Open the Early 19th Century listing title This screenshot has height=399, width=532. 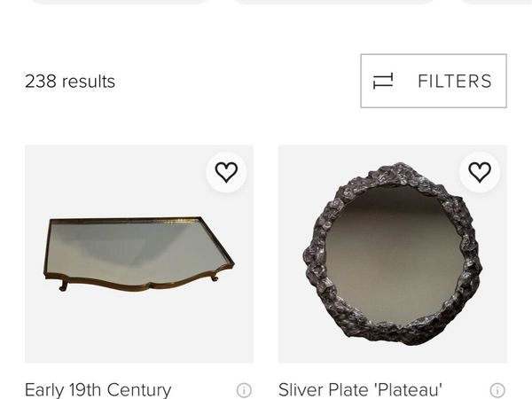[x=98, y=390]
